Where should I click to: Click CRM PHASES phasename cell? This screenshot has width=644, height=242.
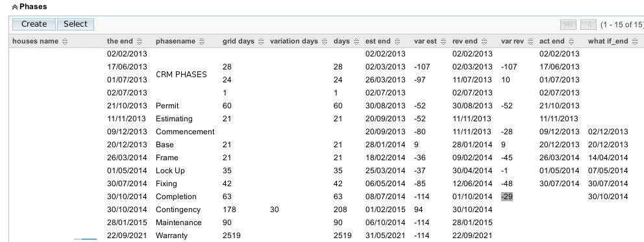[181, 75]
